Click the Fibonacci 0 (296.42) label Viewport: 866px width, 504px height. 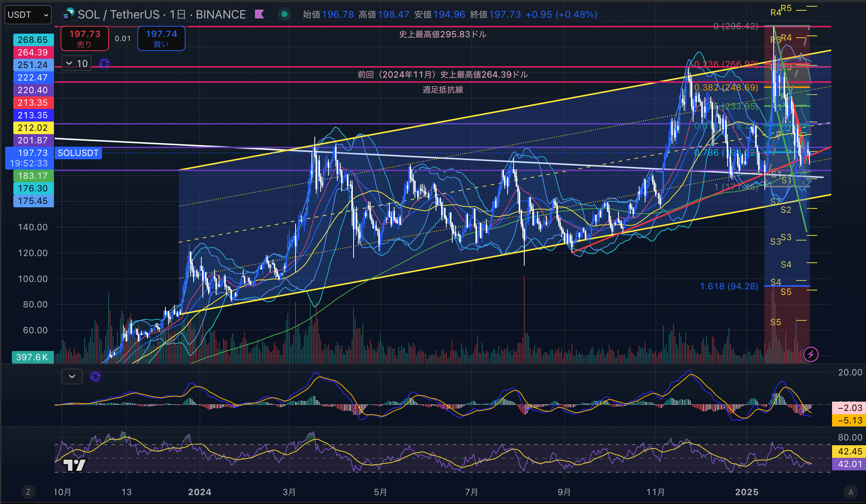point(736,26)
